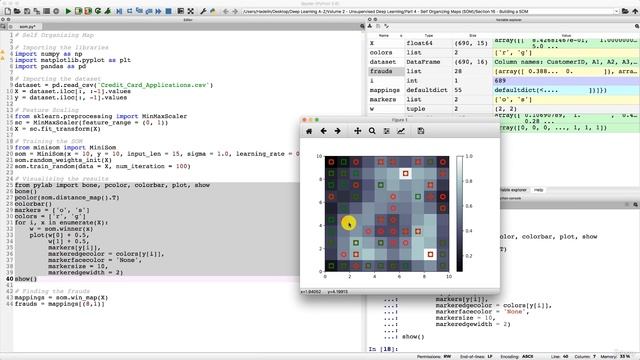
Task: Change to the parent directory
Action: click(635, 11)
